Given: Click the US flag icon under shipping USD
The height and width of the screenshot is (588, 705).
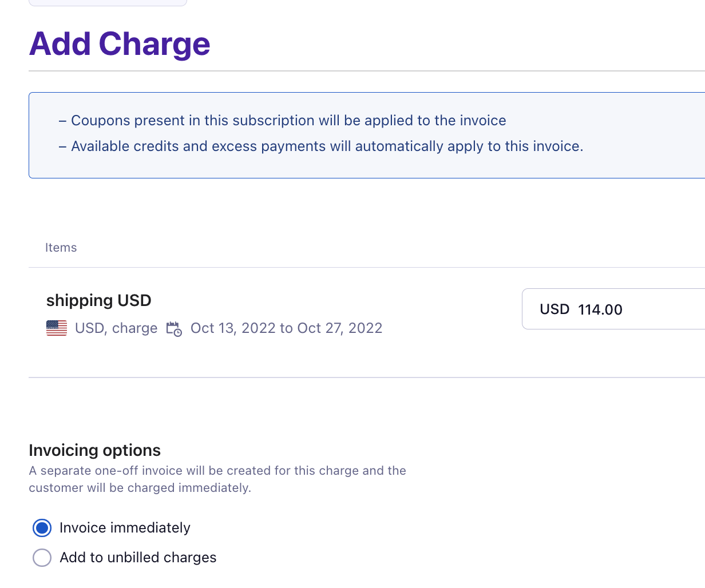Looking at the screenshot, I should 57,328.
